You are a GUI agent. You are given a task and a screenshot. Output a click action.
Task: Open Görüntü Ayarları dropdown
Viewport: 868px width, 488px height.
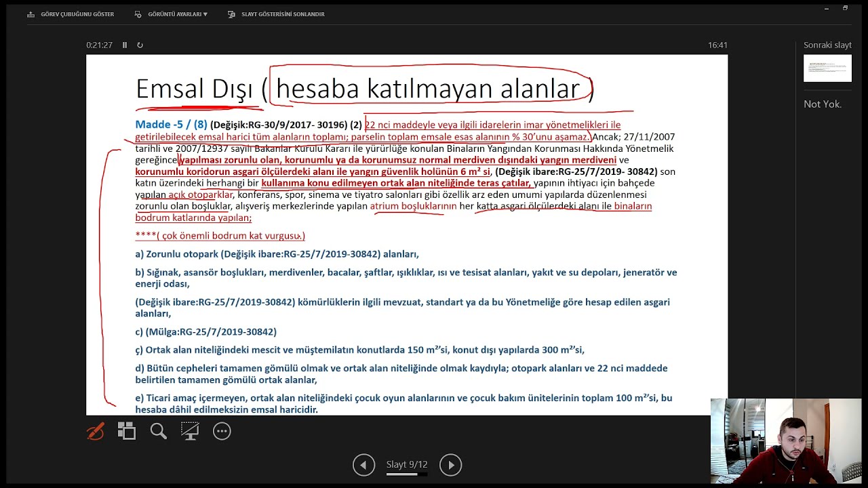click(x=171, y=14)
